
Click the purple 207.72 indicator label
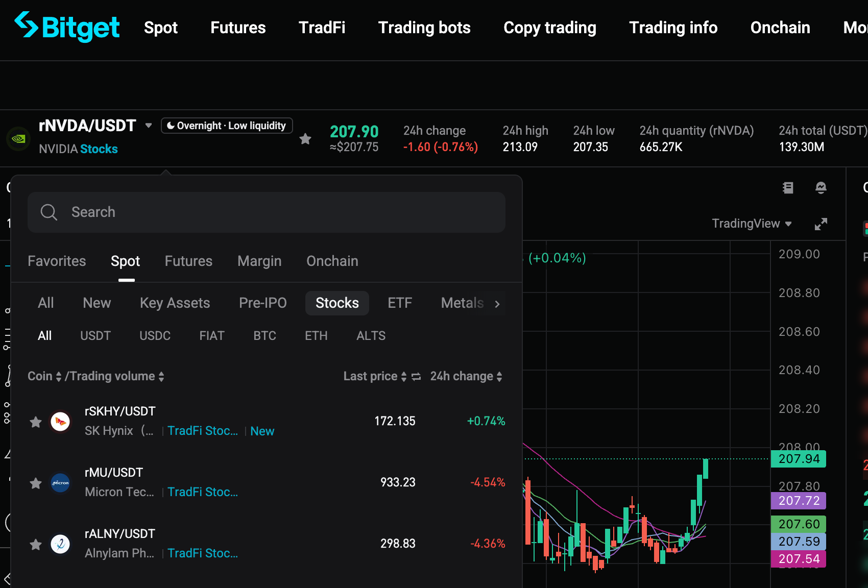(x=799, y=501)
